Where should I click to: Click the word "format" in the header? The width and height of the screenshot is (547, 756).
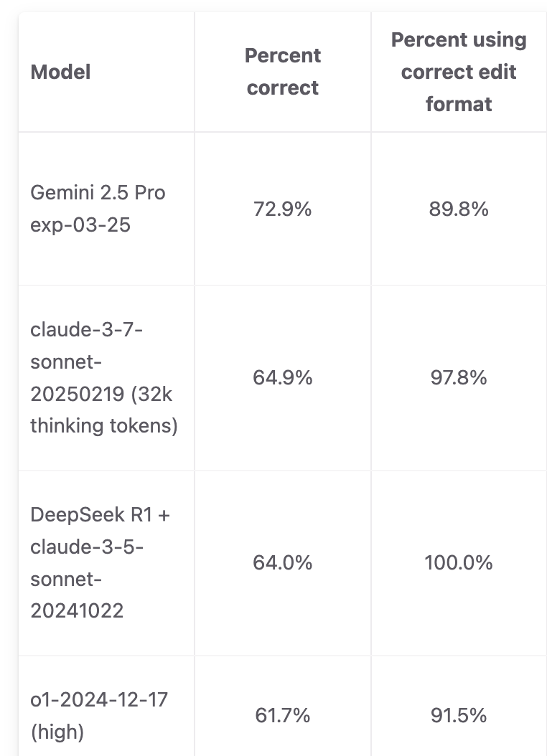pos(459,104)
